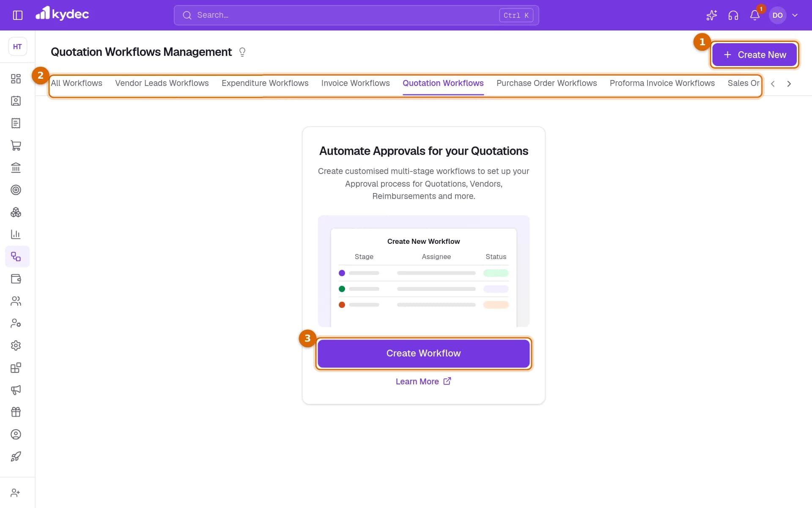Open headset support icon
This screenshot has width=812, height=508.
pyautogui.click(x=733, y=15)
